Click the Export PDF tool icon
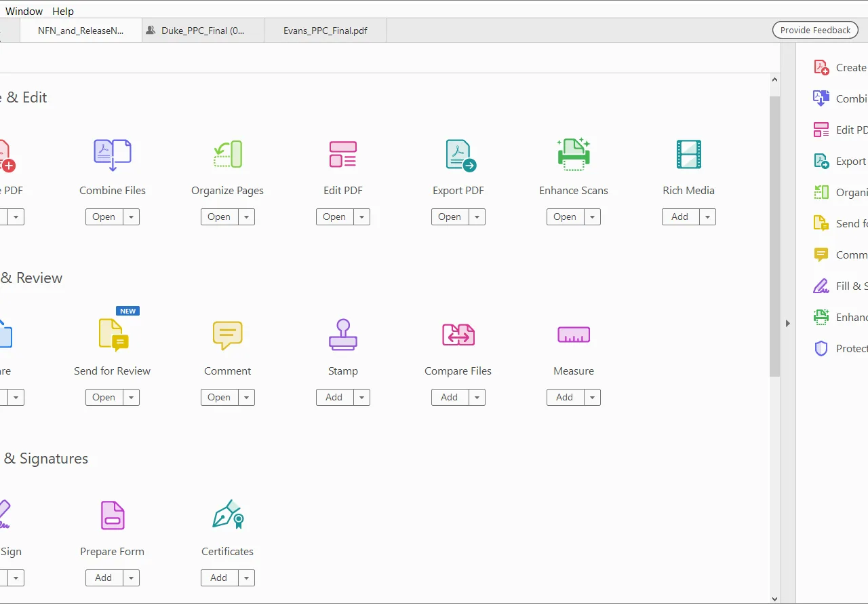The height and width of the screenshot is (604, 868). (x=460, y=155)
